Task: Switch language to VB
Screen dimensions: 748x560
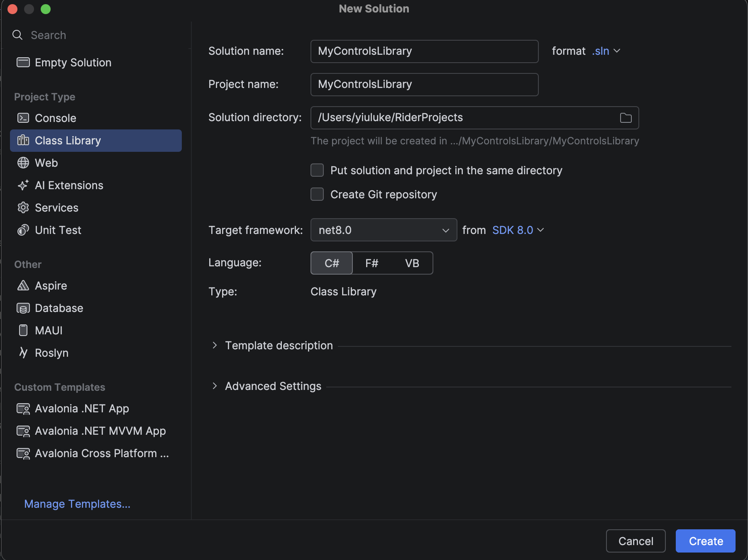Action: click(x=412, y=263)
